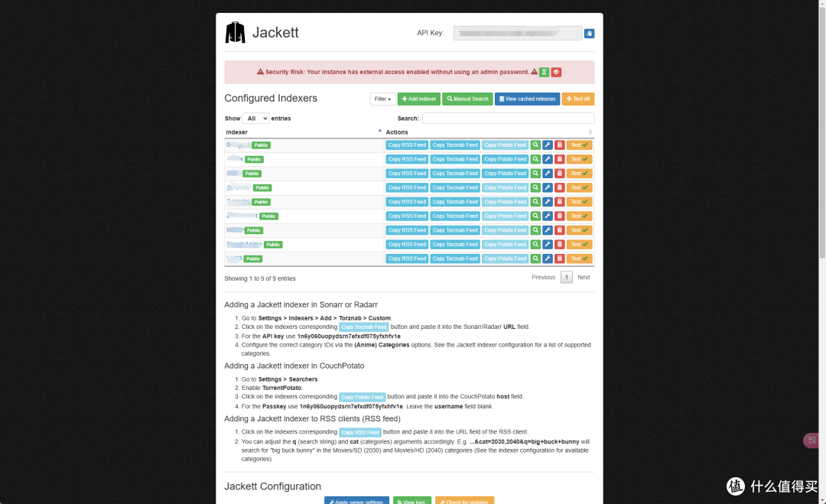Click Check for updates button
This screenshot has height=504, width=826.
pos(465,501)
